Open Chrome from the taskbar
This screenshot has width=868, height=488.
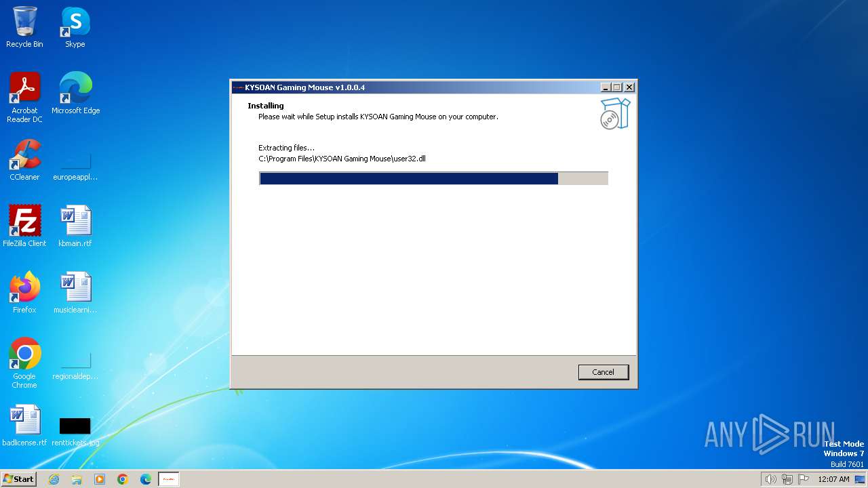[123, 479]
